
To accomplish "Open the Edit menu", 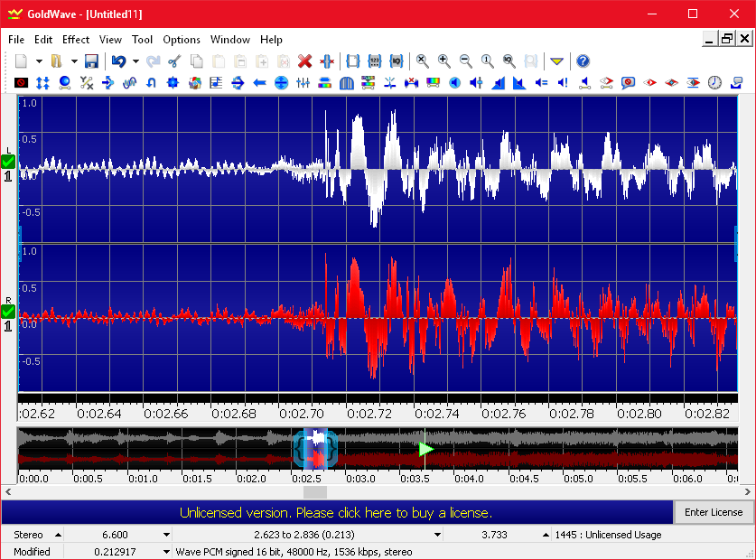I will click(43, 40).
